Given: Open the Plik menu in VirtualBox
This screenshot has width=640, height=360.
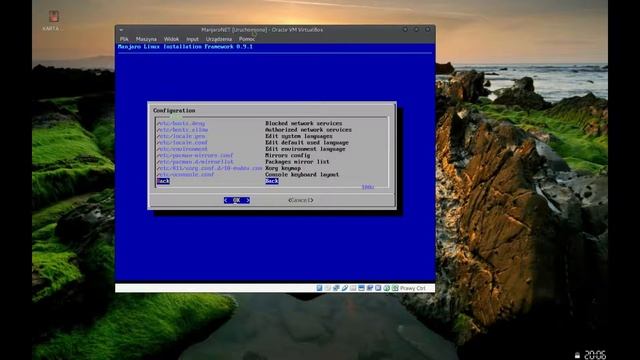Looking at the screenshot, I should (124, 39).
